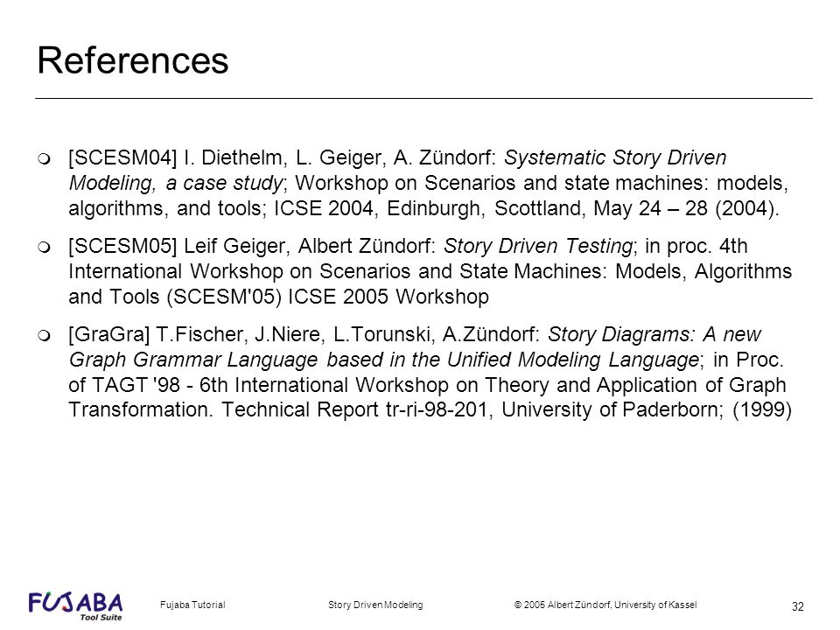840x630 pixels.
Task: Click the copyright notice for Albert Zündorf
Action: click(605, 605)
